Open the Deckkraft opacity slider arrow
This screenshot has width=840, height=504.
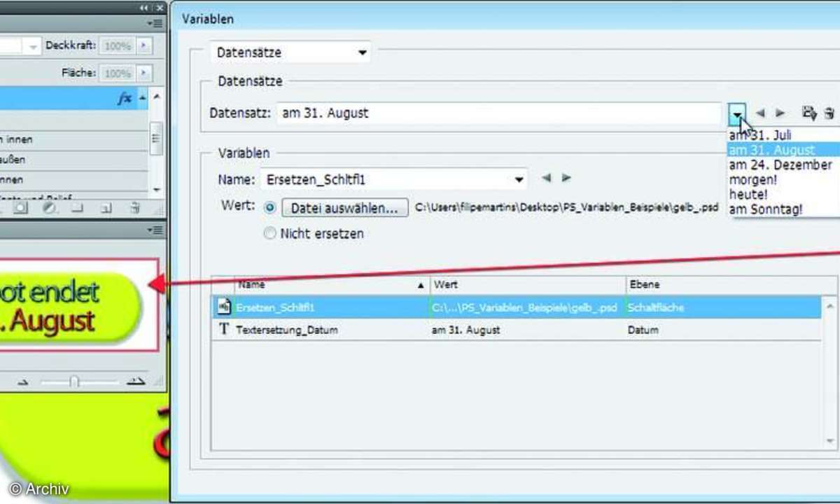tap(144, 45)
